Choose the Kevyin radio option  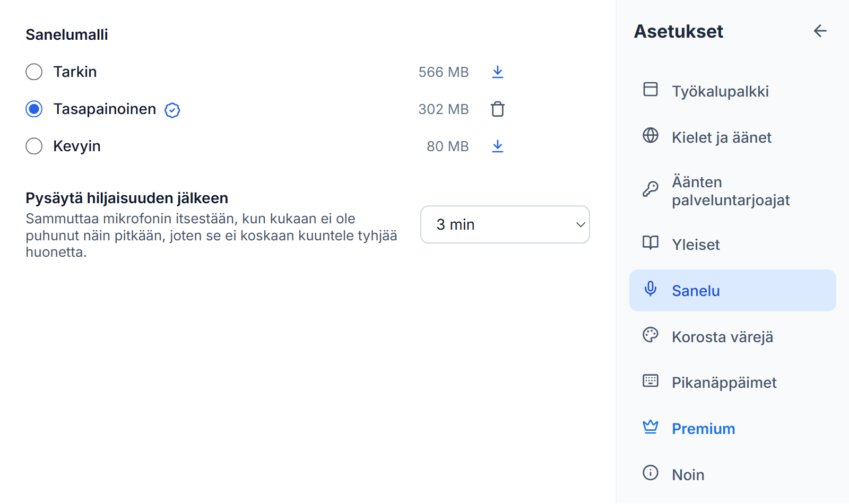(34, 146)
